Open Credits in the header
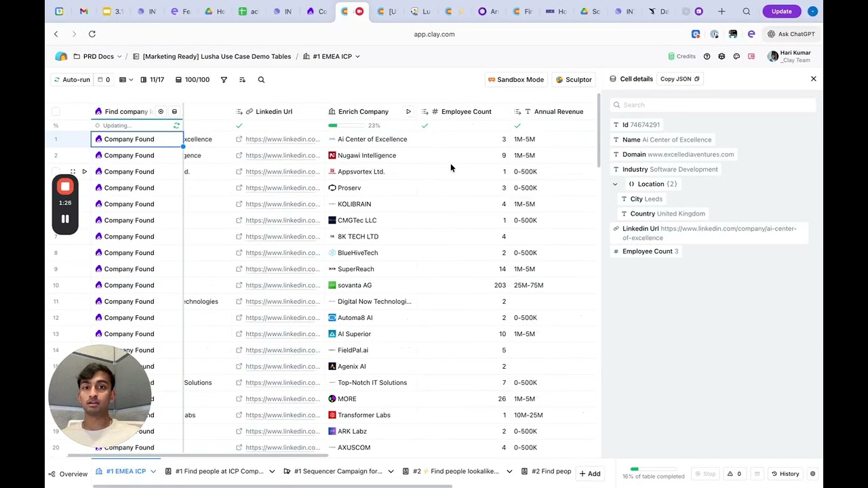Viewport: 868px width, 488px height. pyautogui.click(x=682, y=56)
